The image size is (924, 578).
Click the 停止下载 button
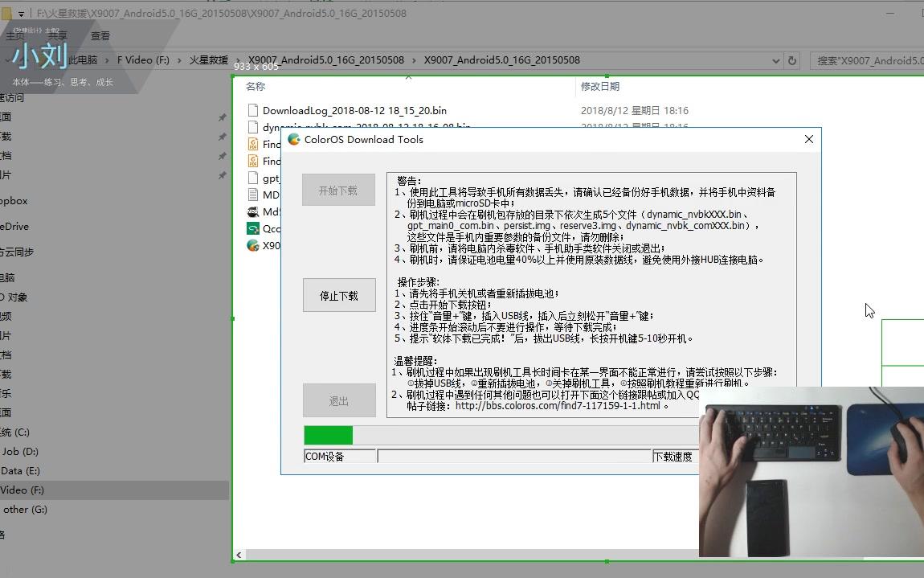[339, 296]
